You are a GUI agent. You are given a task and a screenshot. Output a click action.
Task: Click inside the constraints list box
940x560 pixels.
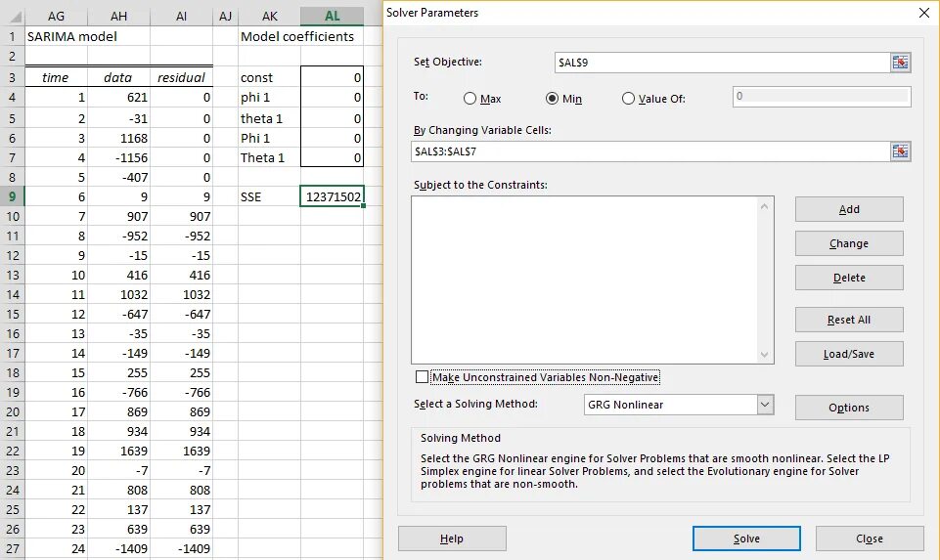point(585,280)
